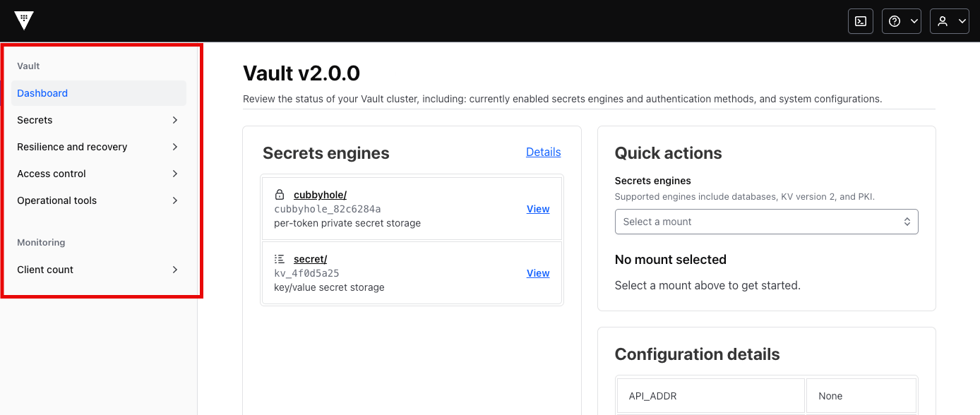Viewport: 980px width, 415px height.
Task: Expand the Resilience and recovery chevron
Action: point(175,147)
